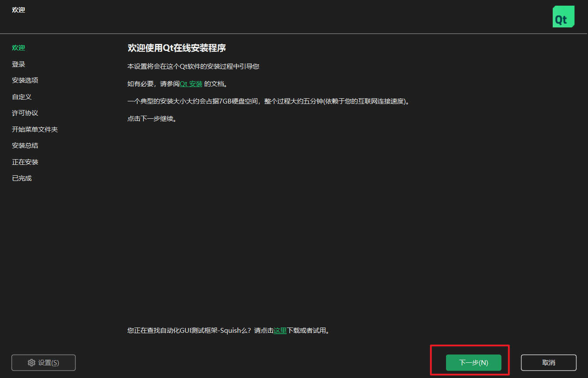Open the Qt 安装 documentation link
Viewport: 588px width, 378px height.
pyautogui.click(x=191, y=84)
